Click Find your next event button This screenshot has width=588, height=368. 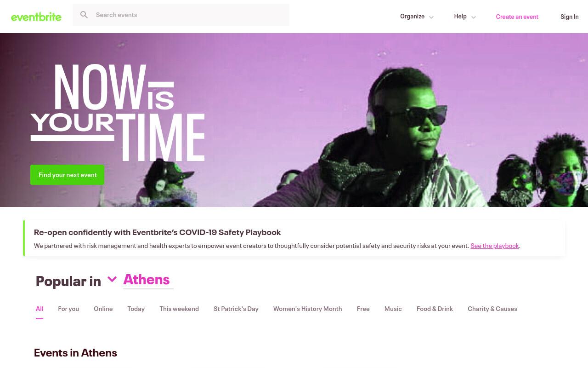click(x=68, y=175)
